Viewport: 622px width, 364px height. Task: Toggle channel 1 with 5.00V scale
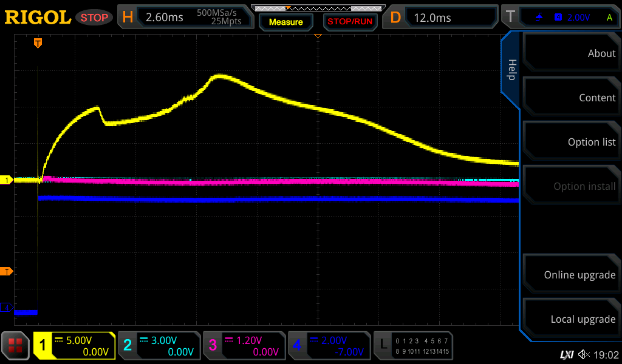pyautogui.click(x=75, y=346)
